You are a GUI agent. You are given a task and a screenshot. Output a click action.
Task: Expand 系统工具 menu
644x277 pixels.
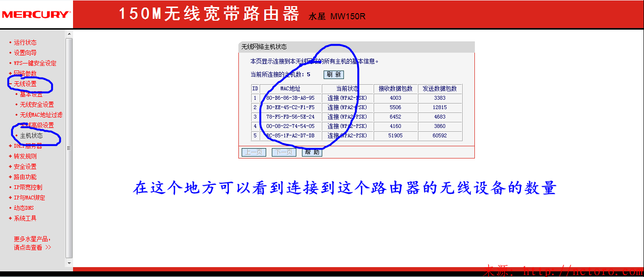click(x=25, y=218)
